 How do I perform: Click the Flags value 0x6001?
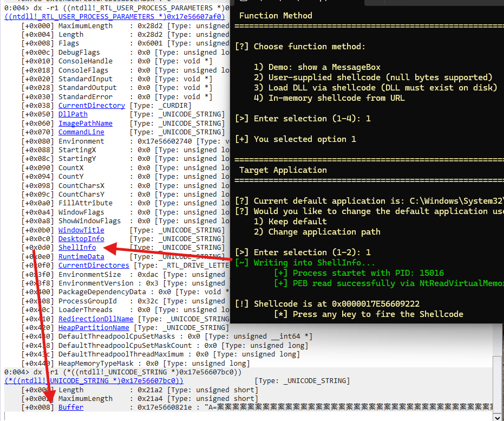click(x=150, y=43)
